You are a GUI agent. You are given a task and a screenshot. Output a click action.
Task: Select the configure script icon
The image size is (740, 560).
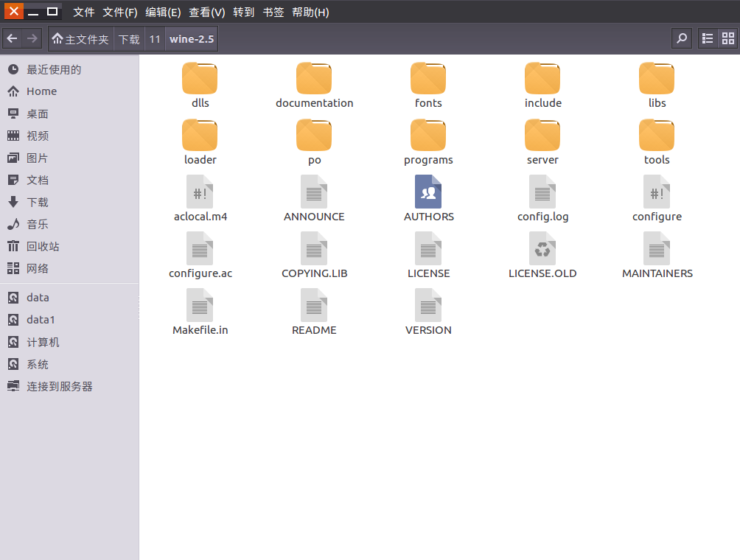point(657,192)
